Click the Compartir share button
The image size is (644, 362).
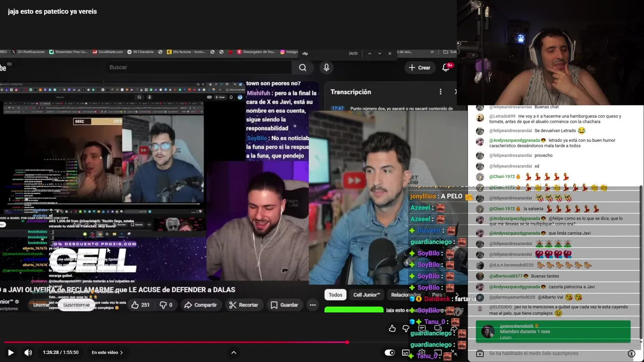[x=200, y=305]
